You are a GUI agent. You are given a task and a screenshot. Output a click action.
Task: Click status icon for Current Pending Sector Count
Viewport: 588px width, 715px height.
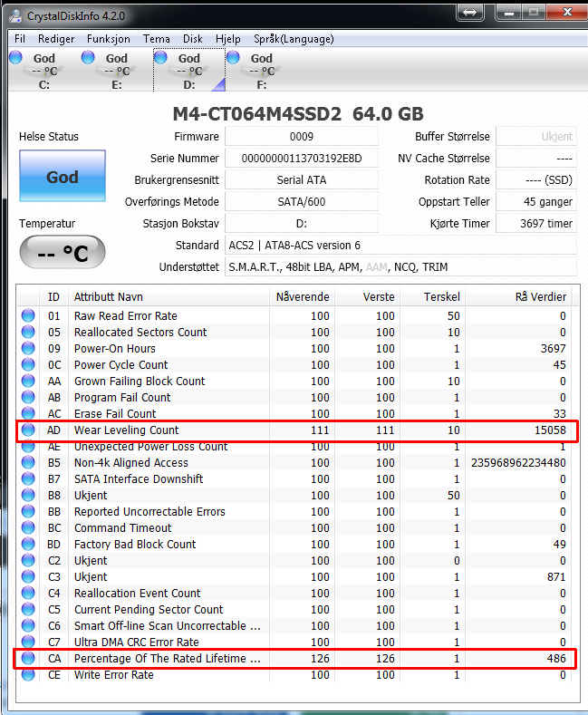click(28, 609)
